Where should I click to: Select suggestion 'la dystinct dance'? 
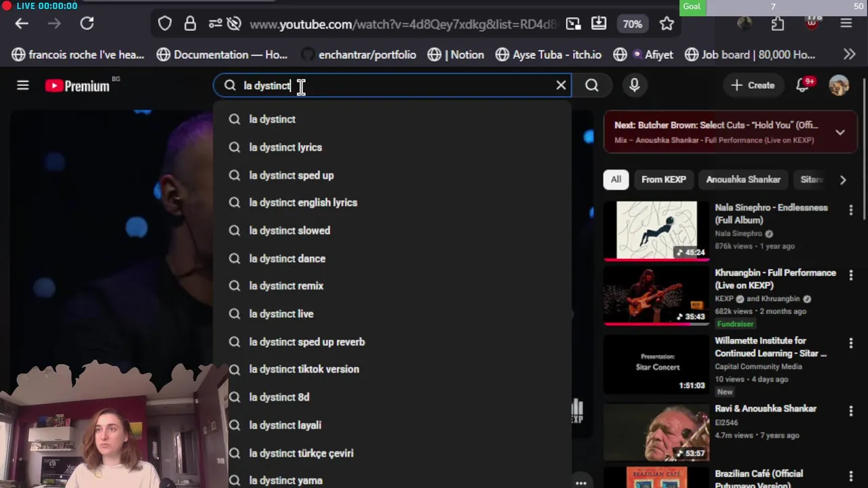393,258
